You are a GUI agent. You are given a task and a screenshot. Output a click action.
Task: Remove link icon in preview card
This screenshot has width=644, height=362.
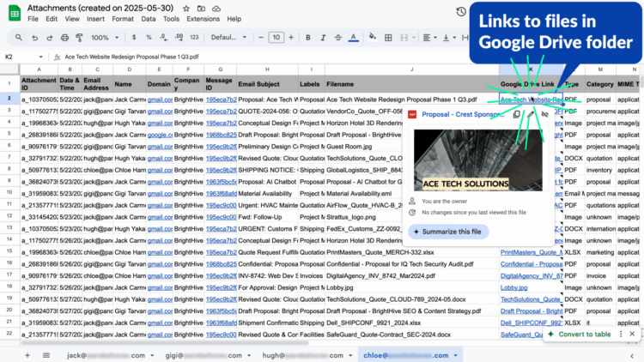click(x=544, y=114)
